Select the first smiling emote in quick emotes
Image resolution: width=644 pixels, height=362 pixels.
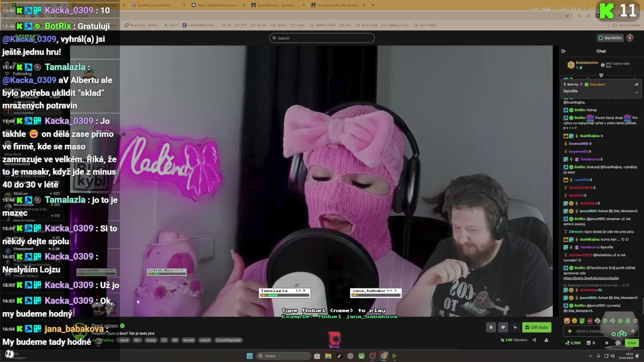(x=567, y=321)
